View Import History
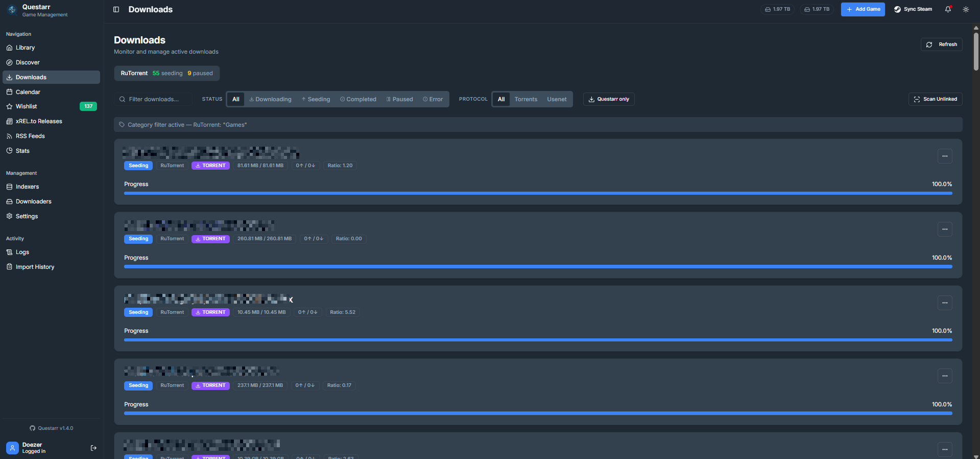 [51, 267]
